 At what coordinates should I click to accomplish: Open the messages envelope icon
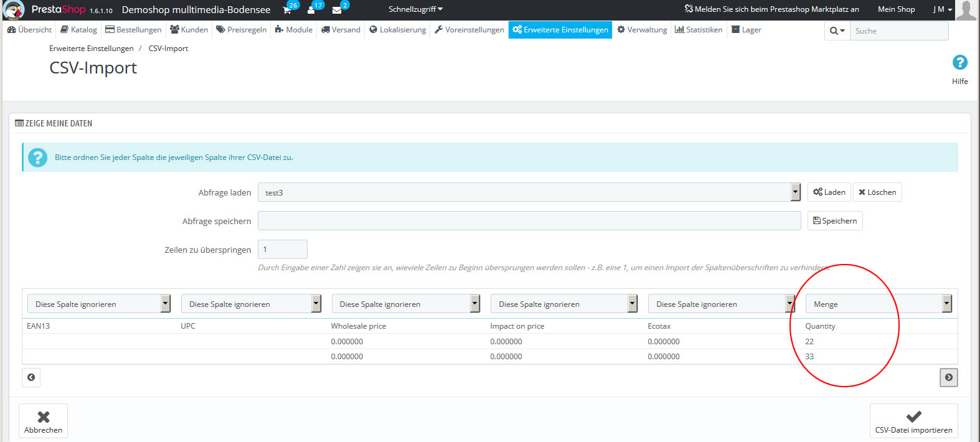[x=337, y=10]
